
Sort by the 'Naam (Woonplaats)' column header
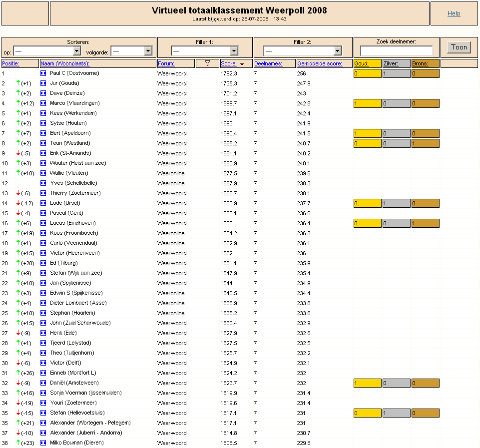tap(65, 63)
